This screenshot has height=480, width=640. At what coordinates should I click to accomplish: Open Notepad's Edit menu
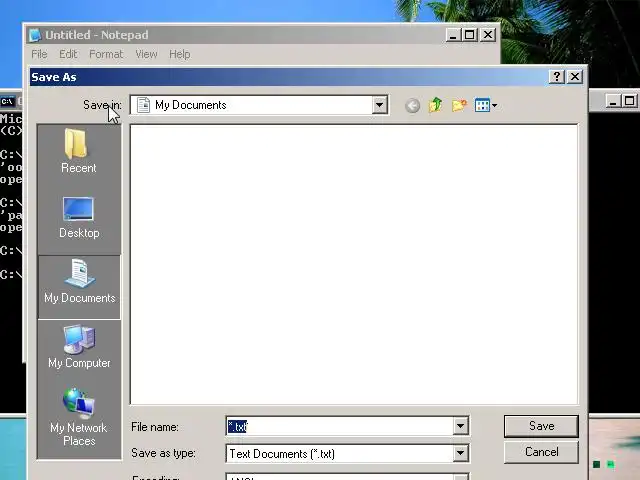tap(68, 54)
